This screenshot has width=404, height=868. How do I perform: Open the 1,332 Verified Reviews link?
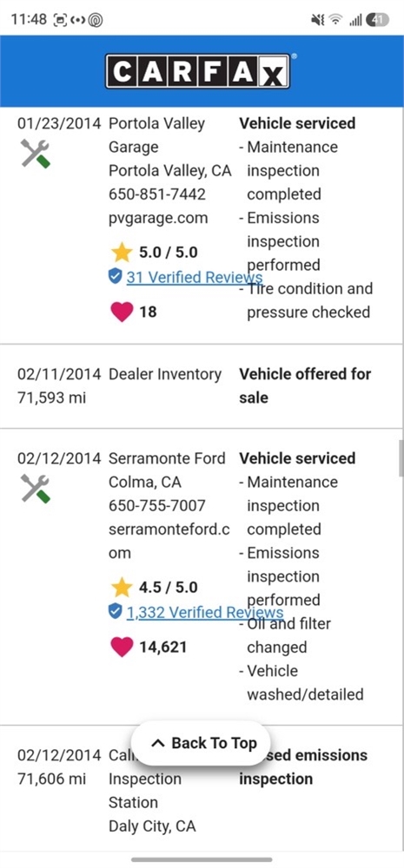[204, 612]
